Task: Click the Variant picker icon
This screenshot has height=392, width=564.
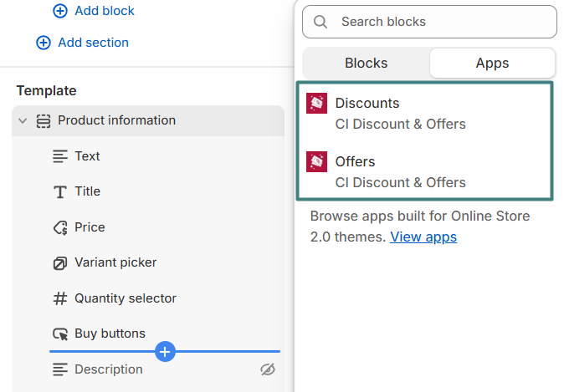Action: pos(60,263)
